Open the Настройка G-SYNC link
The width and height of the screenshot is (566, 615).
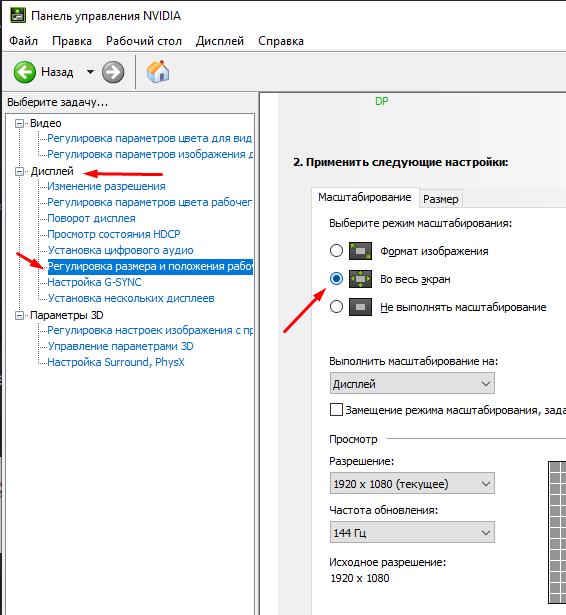click(x=94, y=282)
